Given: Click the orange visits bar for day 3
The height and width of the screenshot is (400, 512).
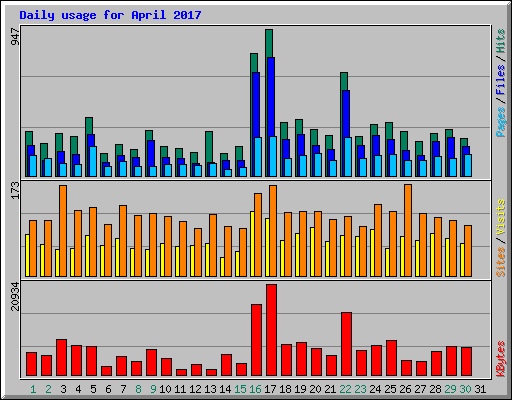Looking at the screenshot, I should click(x=63, y=231).
